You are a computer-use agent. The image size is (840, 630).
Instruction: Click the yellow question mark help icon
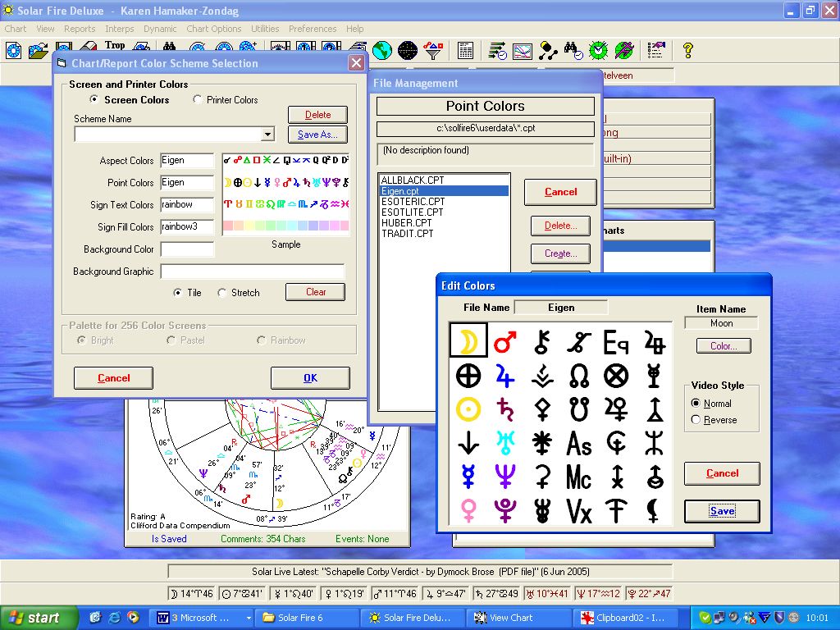point(687,51)
